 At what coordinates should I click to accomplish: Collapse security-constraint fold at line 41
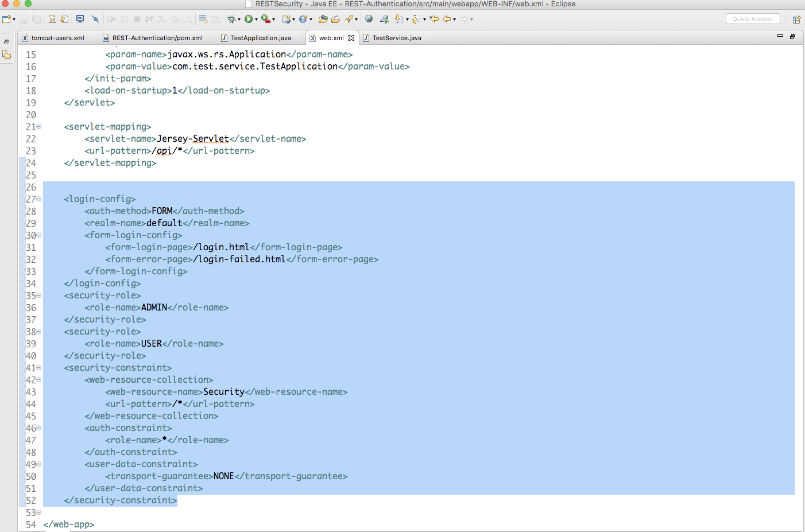(39, 368)
